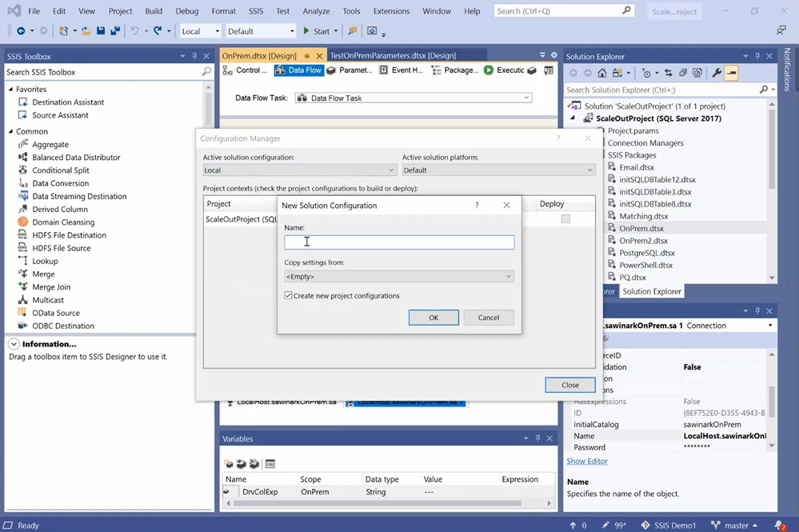Click the Notifications side tab
Viewport: 799px width, 532px height.
[x=787, y=70]
